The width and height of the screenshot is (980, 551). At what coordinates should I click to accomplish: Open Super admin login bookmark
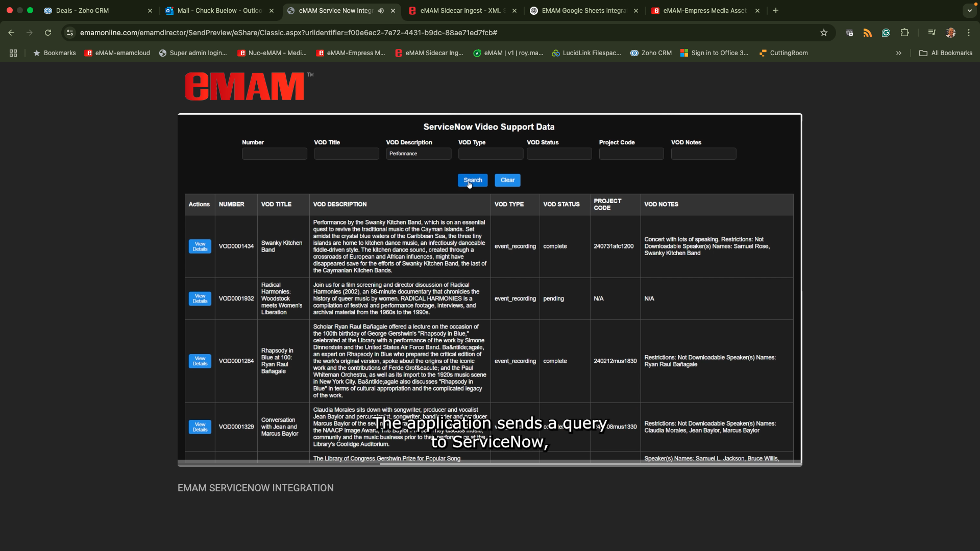[193, 53]
